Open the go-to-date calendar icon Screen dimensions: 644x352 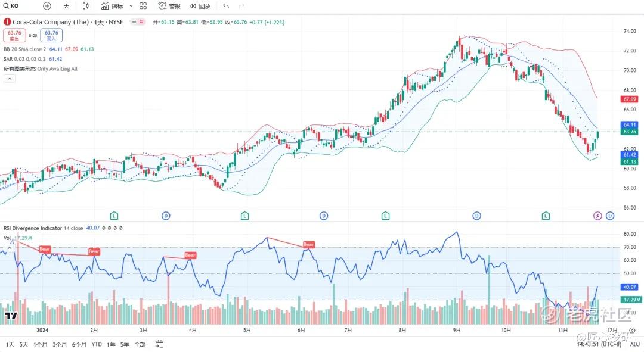click(x=159, y=344)
